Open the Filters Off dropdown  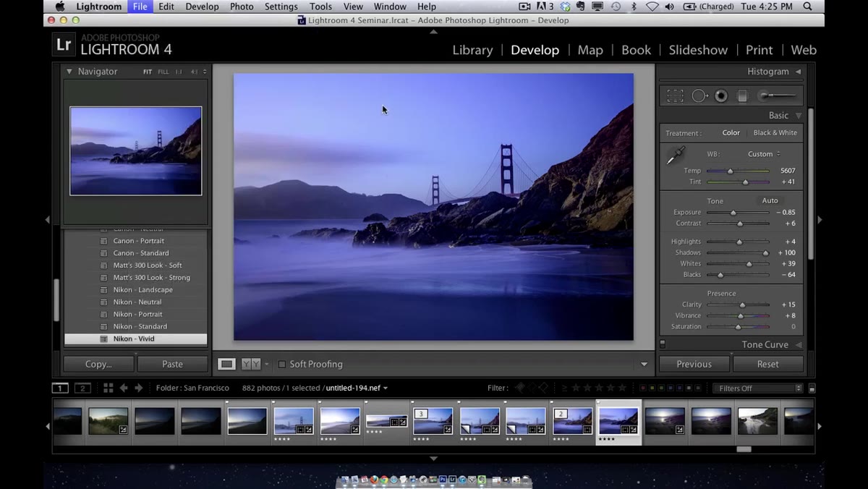[x=757, y=388]
